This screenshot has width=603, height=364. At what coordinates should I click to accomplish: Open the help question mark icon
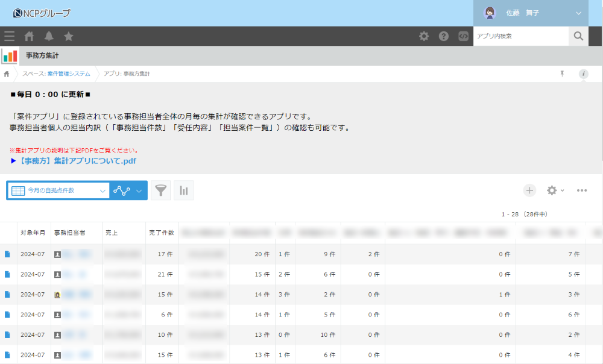tap(444, 36)
